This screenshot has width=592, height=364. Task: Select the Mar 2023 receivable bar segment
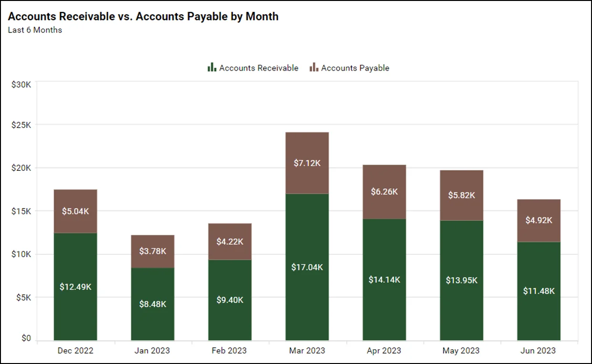point(307,267)
